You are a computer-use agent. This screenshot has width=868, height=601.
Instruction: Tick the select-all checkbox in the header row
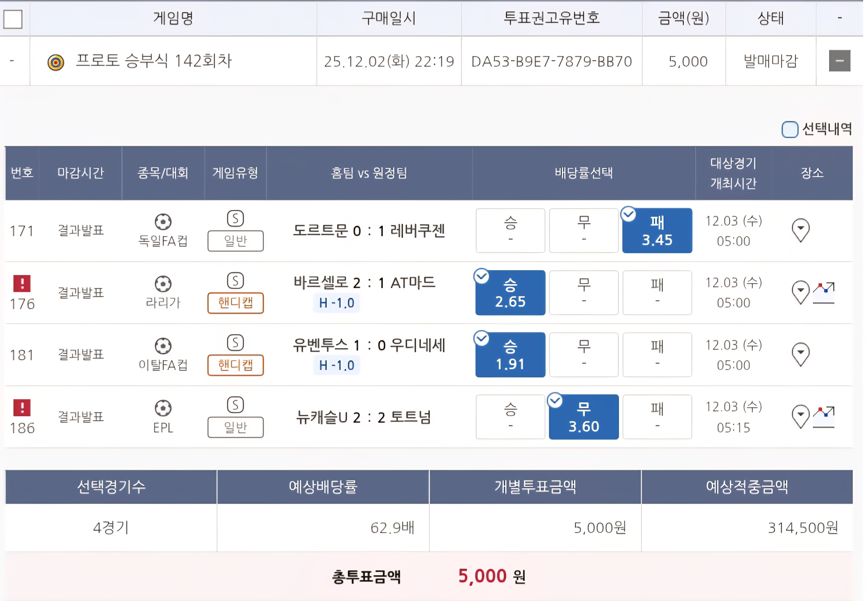click(13, 19)
